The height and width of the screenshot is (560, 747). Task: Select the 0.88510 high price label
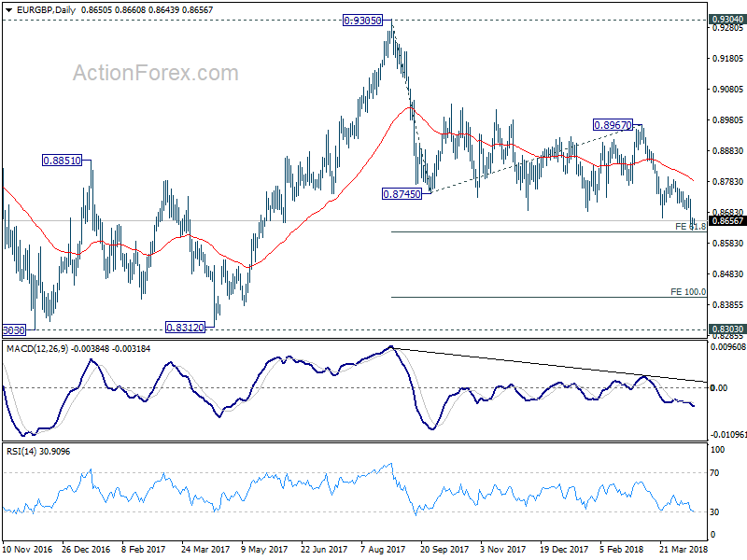click(62, 161)
